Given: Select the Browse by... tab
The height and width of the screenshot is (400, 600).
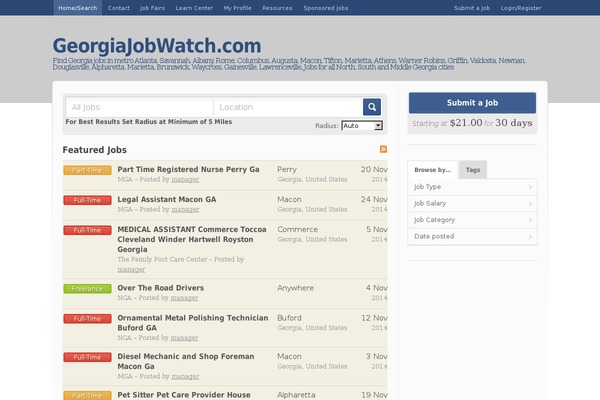Looking at the screenshot, I should point(432,170).
